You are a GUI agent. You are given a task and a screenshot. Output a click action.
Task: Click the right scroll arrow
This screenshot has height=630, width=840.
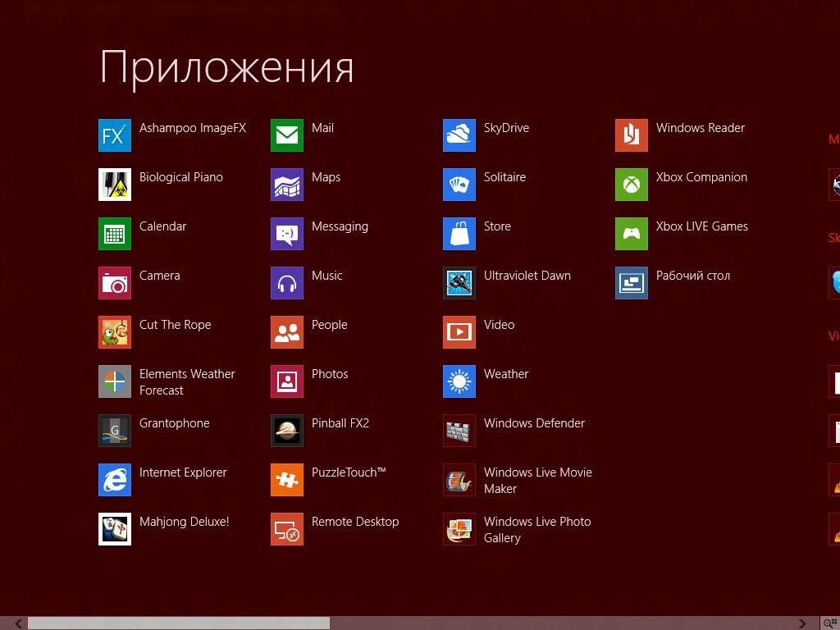coord(802,623)
